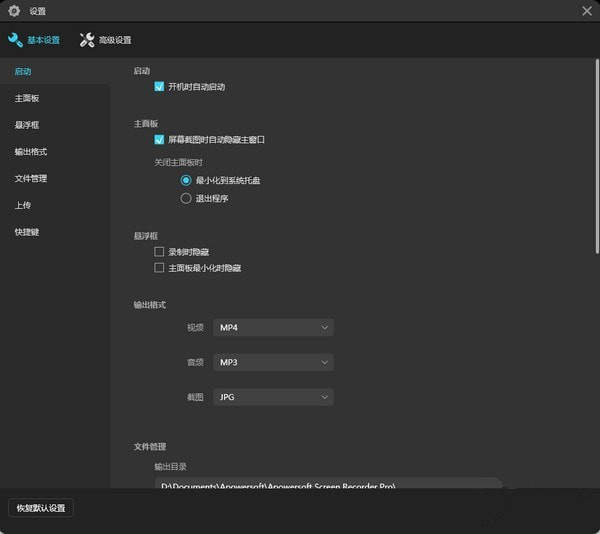Click the wrench icon for 基本设置

click(15, 40)
